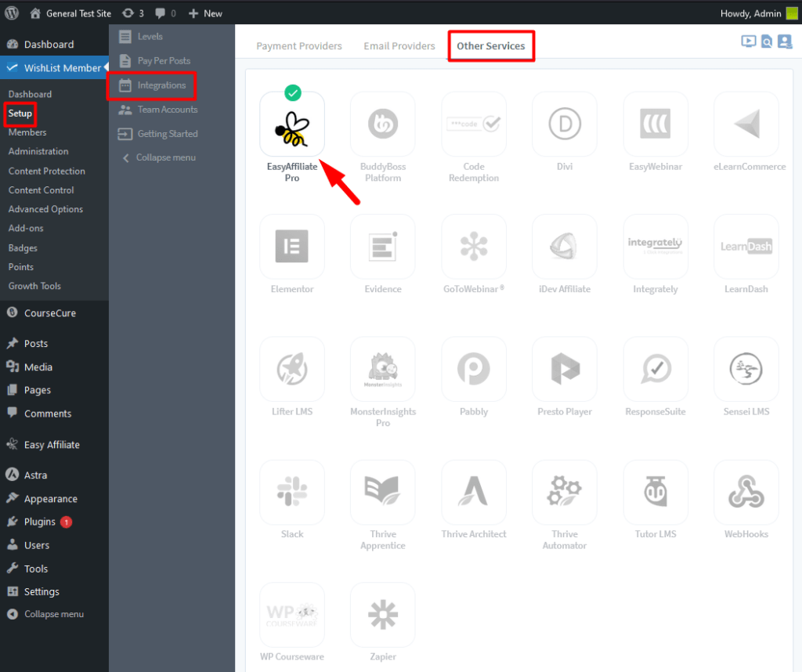The image size is (802, 672).
Task: Open Integrations submenu item
Action: pos(153,85)
